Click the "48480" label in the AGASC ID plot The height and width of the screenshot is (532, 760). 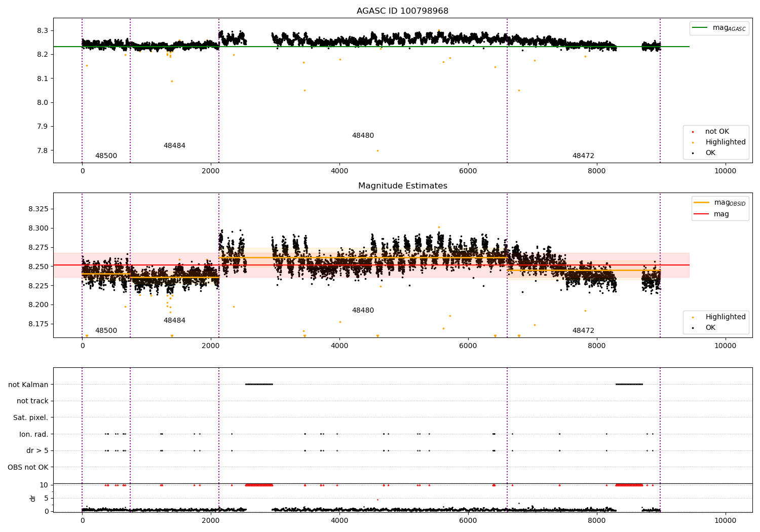(x=363, y=136)
